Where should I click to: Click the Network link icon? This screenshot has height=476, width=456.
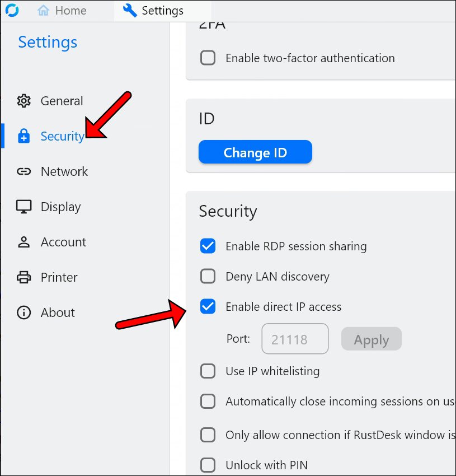[x=23, y=171]
